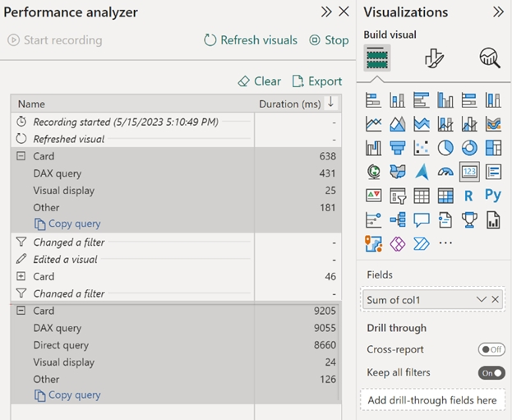
Task: Collapse the Visualizations pane with double chevron
Action: pyautogui.click(x=498, y=12)
